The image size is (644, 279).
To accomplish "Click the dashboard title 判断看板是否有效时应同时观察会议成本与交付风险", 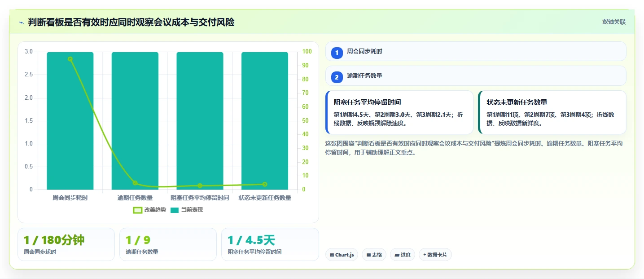I will coord(131,22).
